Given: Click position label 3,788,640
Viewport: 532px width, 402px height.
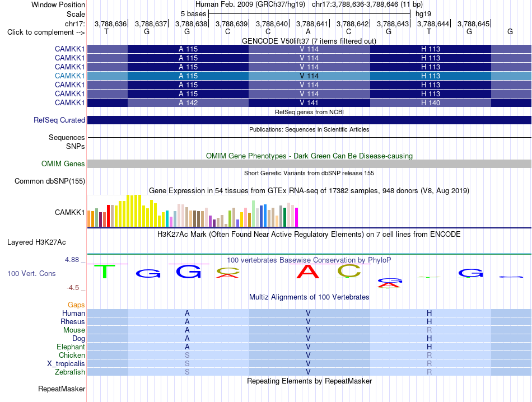Looking at the screenshot, I should [x=272, y=24].
